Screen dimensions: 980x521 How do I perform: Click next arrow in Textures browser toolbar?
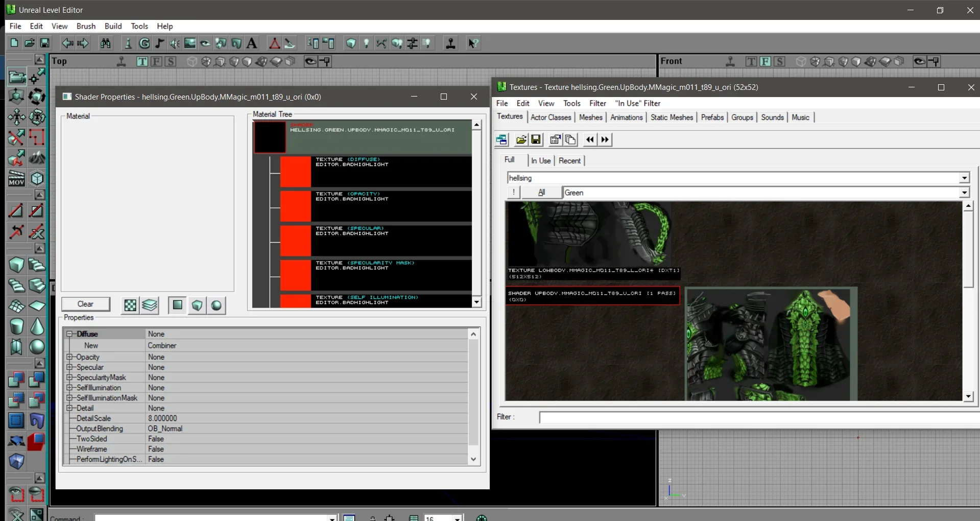click(x=605, y=139)
